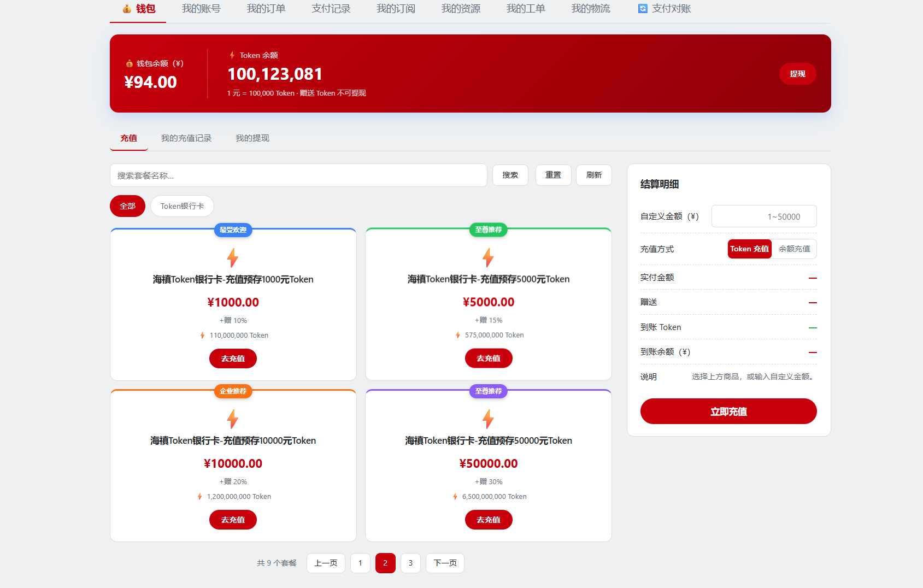Focus the 搜索套餐名称 search field
The height and width of the screenshot is (588, 923).
click(298, 175)
